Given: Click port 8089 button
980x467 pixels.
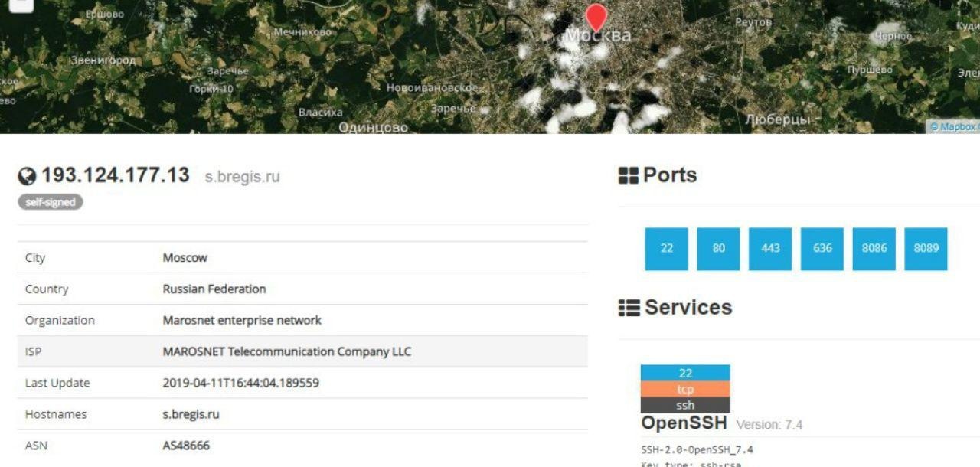Looking at the screenshot, I should pyautogui.click(x=926, y=249).
